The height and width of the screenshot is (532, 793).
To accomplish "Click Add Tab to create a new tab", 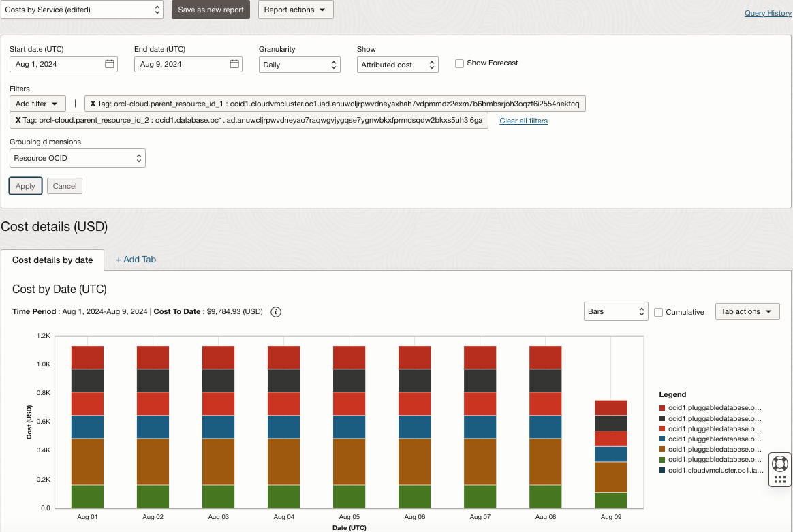I will pos(135,260).
